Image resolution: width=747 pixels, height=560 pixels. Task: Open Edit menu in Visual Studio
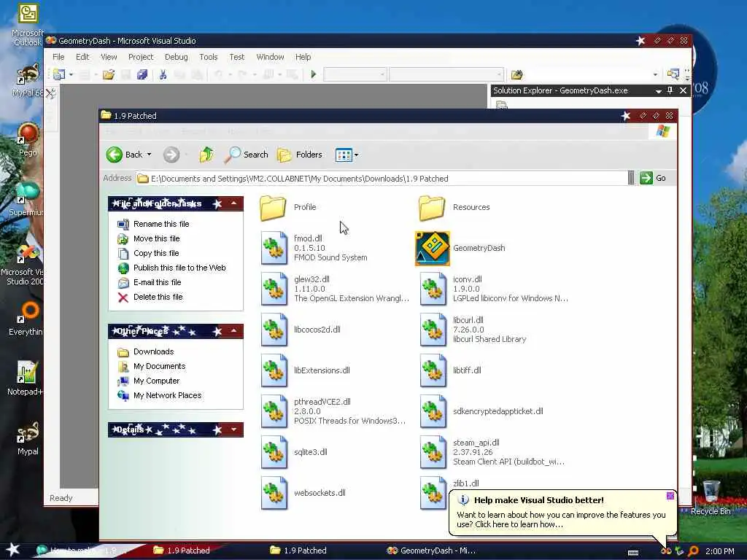point(82,57)
